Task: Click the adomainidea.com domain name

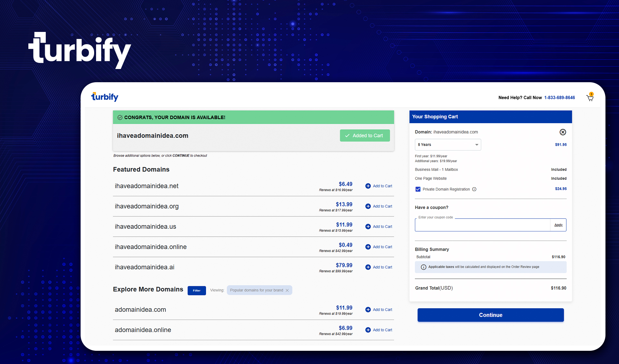Action: click(x=140, y=310)
